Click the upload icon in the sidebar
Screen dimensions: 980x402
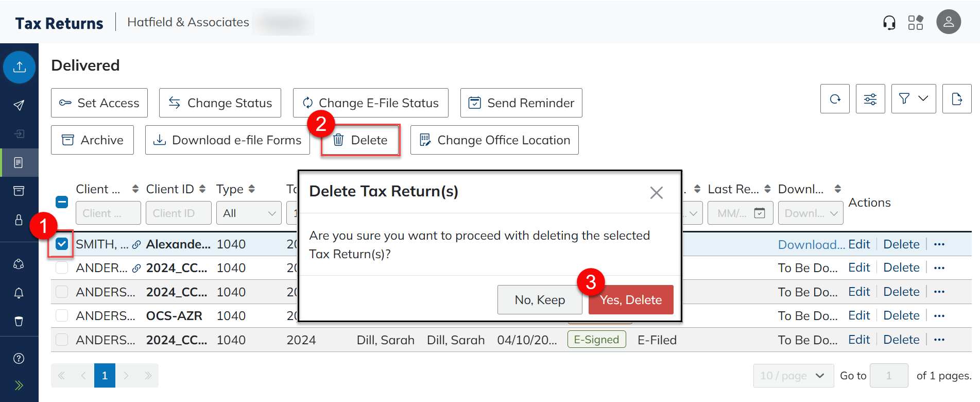click(x=20, y=67)
